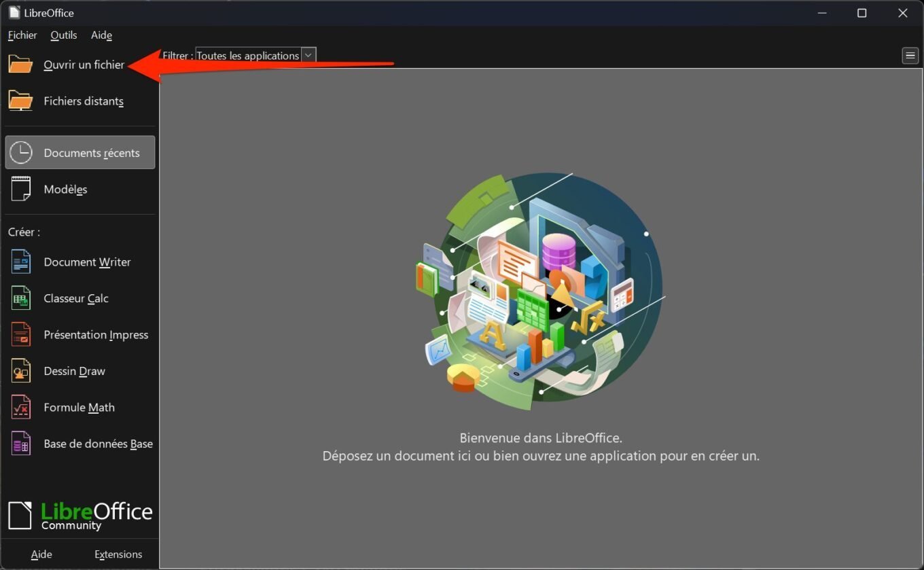Click the Extensions button
924x570 pixels.
pos(118,554)
